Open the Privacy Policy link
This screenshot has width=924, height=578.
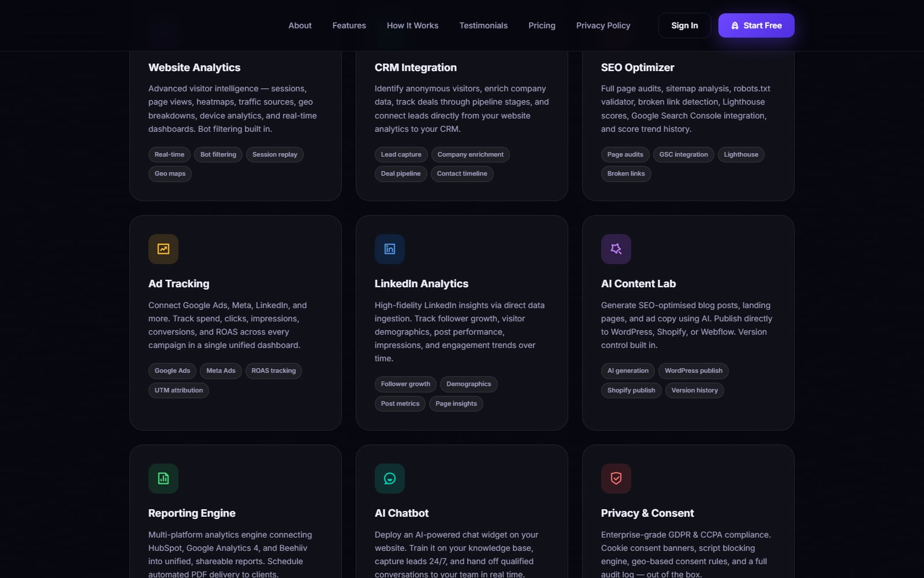603,25
